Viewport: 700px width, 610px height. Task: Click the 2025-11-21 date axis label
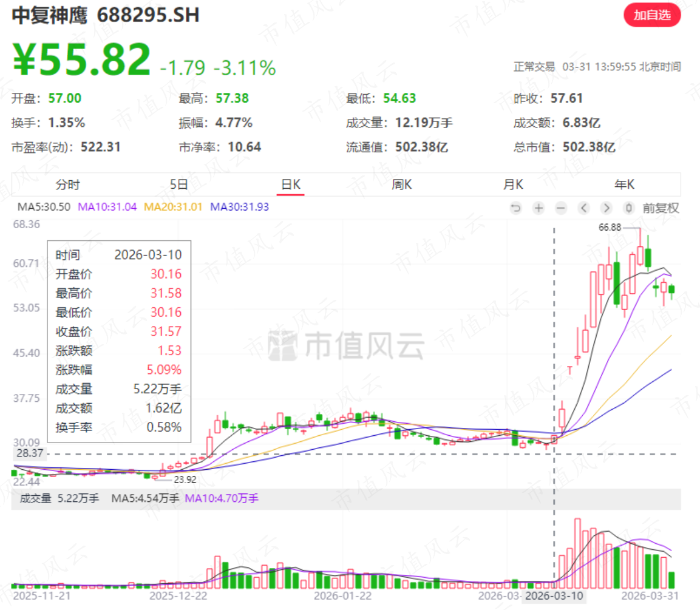[42, 595]
